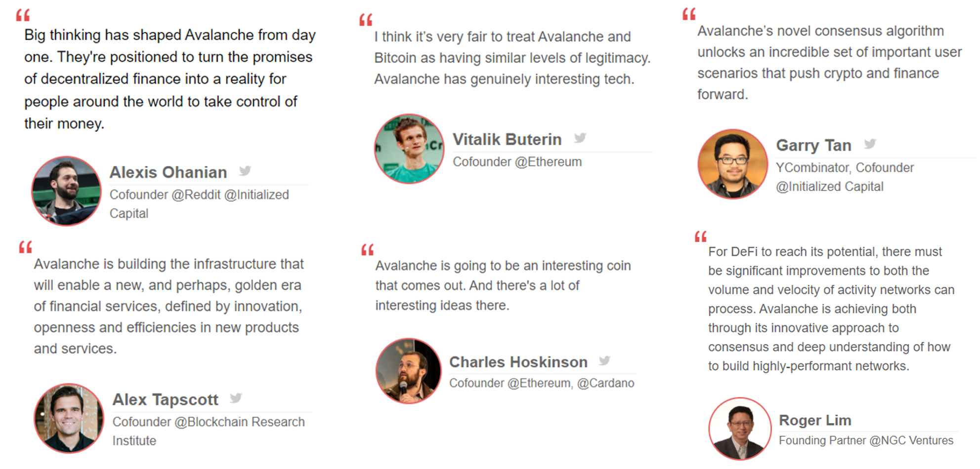Click the red quote mark above Ohanian's quote
Image resolution: width=980 pixels, height=469 pixels.
point(23,15)
